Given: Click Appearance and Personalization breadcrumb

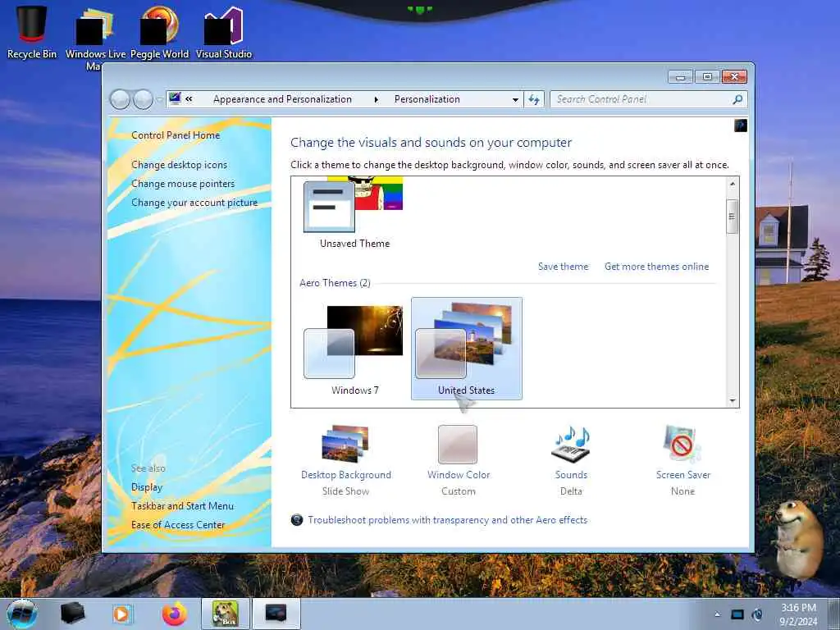Looking at the screenshot, I should click(x=282, y=99).
